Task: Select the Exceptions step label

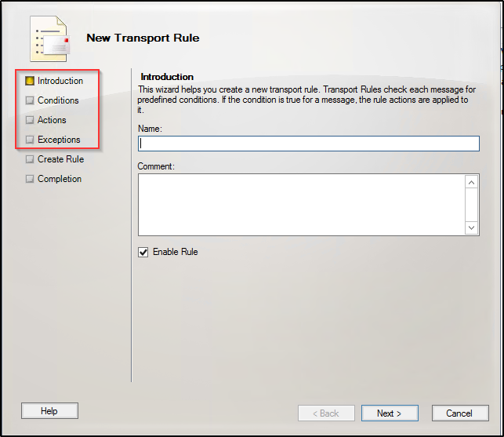Action: [x=59, y=140]
